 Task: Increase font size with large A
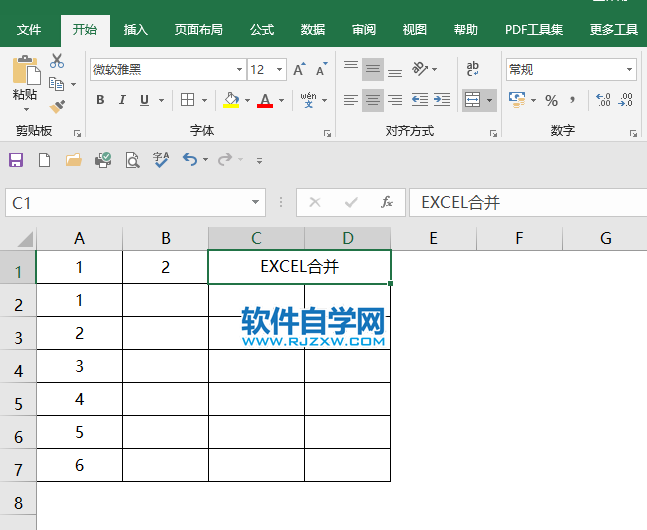(300, 69)
